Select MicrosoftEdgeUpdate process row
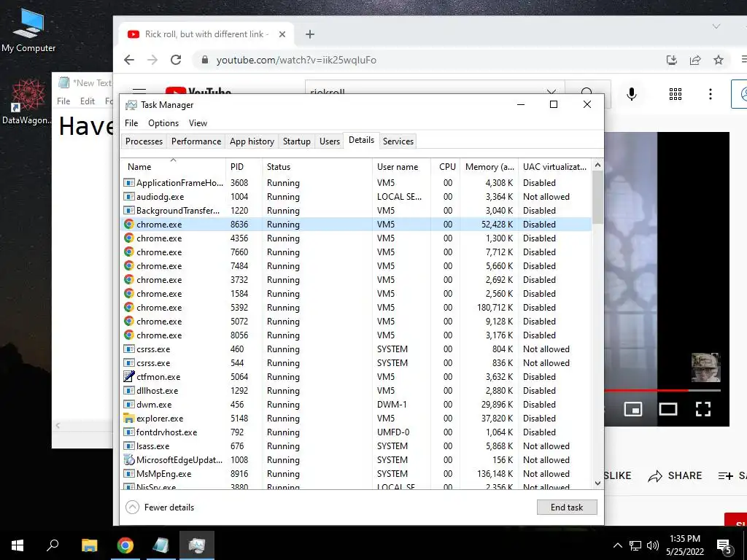Viewport: 747px width, 560px height. [x=356, y=460]
